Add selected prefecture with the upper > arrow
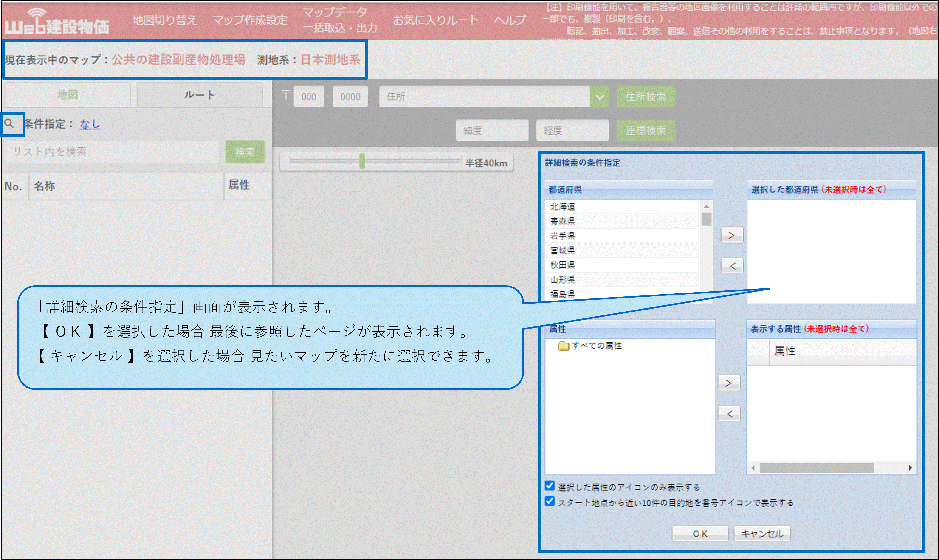This screenshot has width=939, height=560. [x=732, y=236]
